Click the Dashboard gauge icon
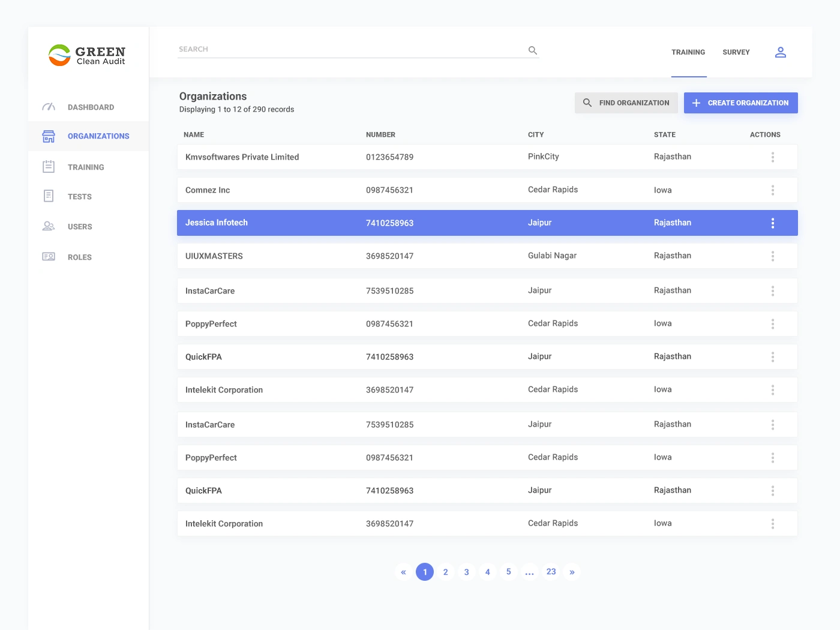The width and height of the screenshot is (840, 630). (x=49, y=107)
